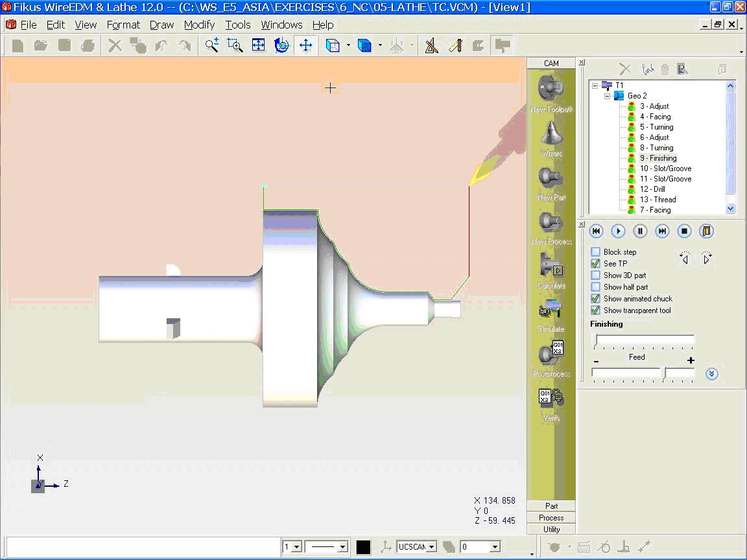Stop the simulation
This screenshot has width=747, height=560.
click(684, 231)
